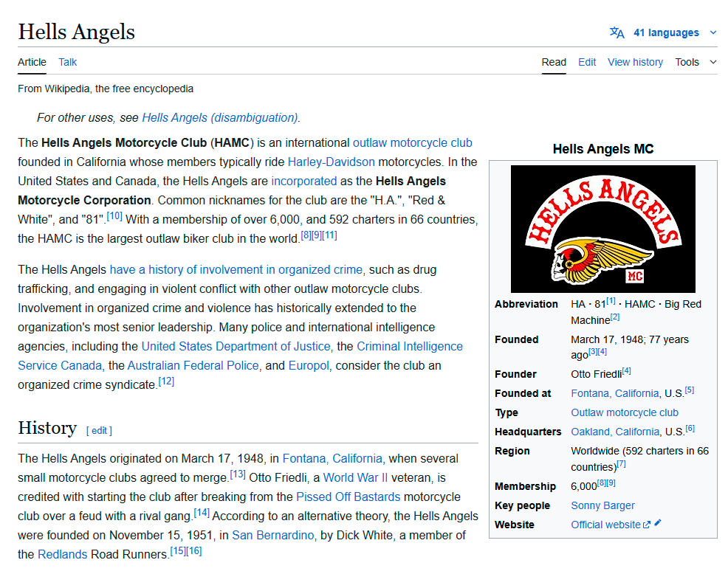Click citation [6] in Headquarters row

coord(690,429)
